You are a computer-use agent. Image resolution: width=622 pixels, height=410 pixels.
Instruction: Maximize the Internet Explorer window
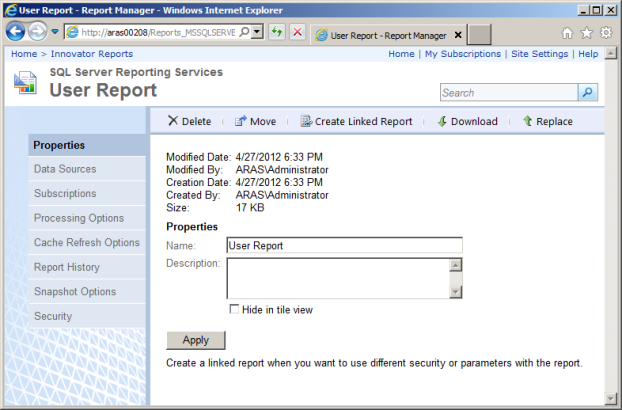click(x=596, y=10)
